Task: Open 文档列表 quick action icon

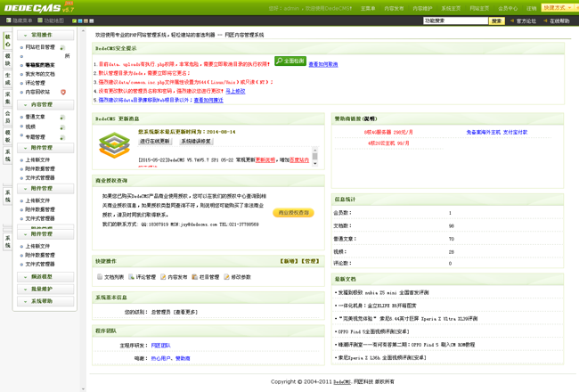Action: click(x=100, y=277)
